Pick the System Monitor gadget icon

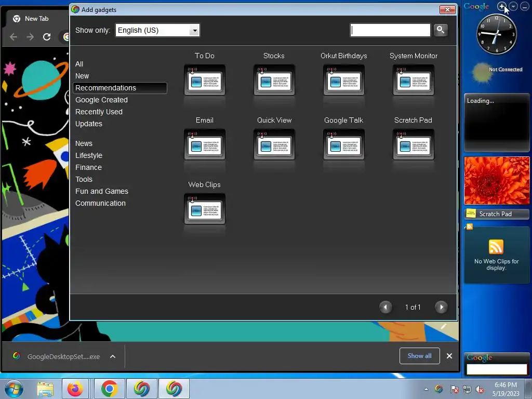[413, 80]
